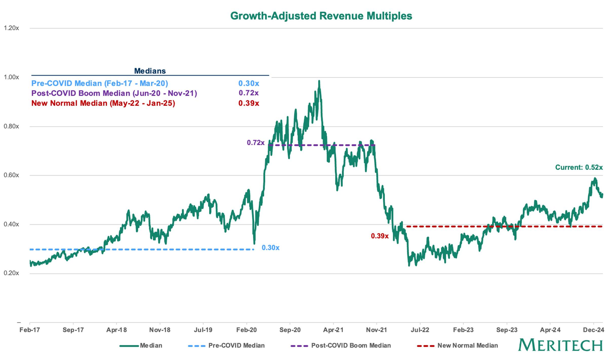Click the Meritech logo
The width and height of the screenshot is (608, 364).
click(560, 345)
